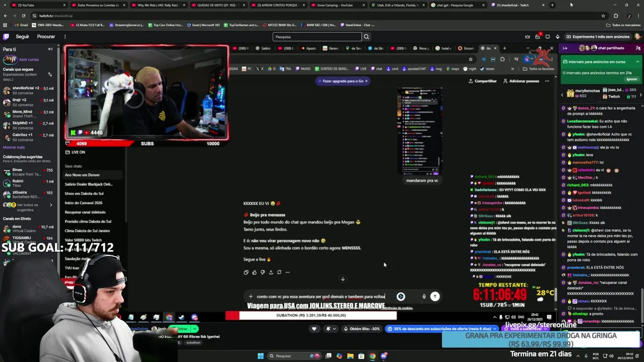Click Ignorar on the ad break notice
This screenshot has height=362, width=644.
click(x=632, y=79)
